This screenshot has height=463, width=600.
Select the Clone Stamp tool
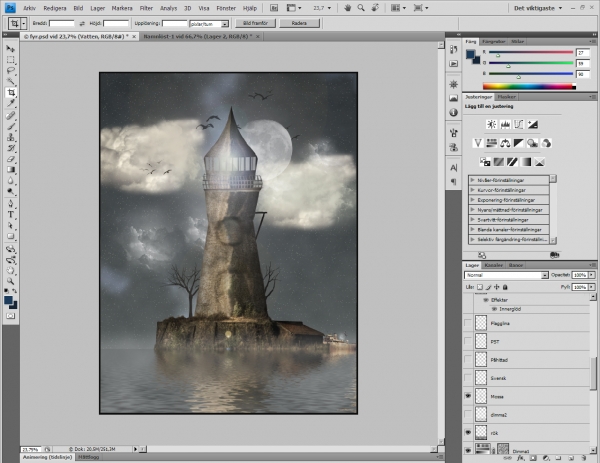(10, 137)
